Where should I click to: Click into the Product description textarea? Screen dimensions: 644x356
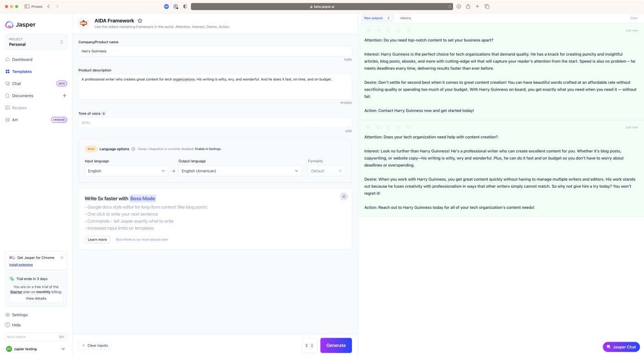(215, 86)
